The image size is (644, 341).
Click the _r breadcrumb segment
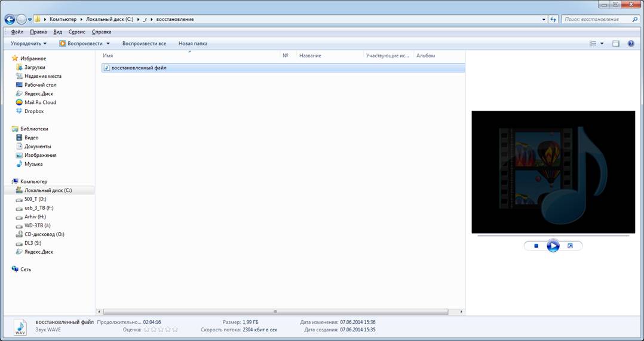145,19
